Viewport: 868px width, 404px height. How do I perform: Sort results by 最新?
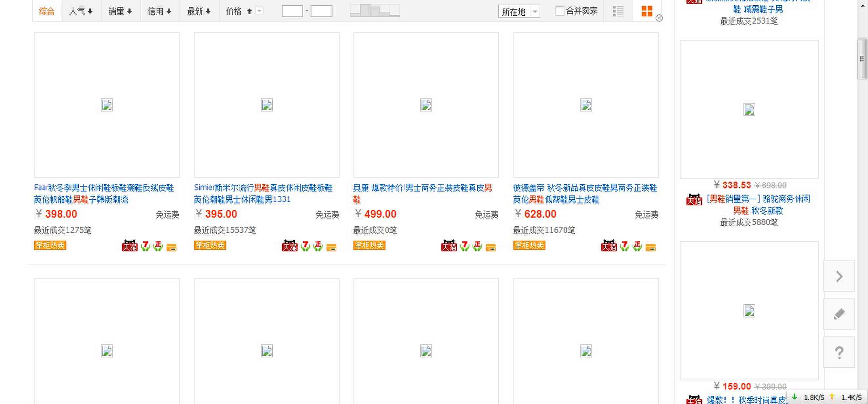point(199,11)
